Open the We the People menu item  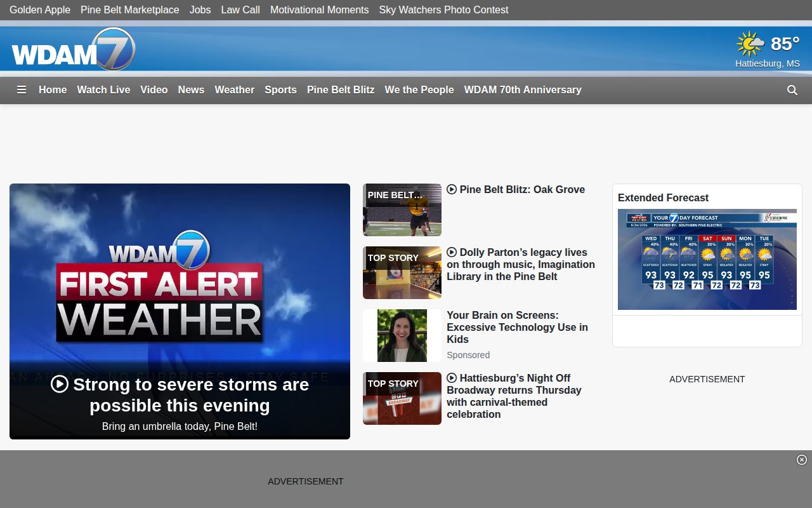coord(419,90)
